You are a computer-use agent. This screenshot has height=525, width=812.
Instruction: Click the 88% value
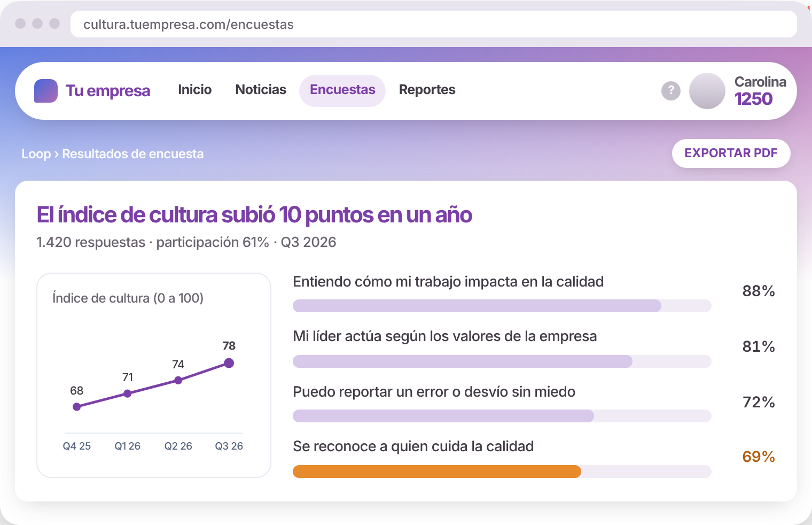tap(759, 291)
